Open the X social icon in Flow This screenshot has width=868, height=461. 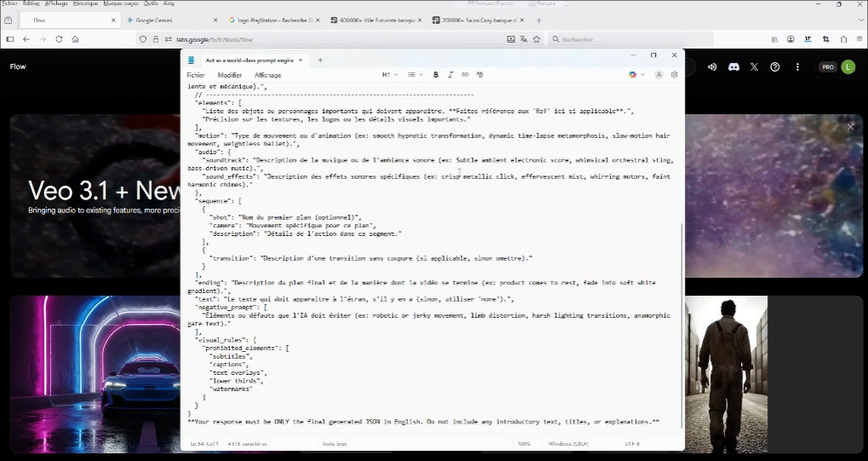click(754, 66)
